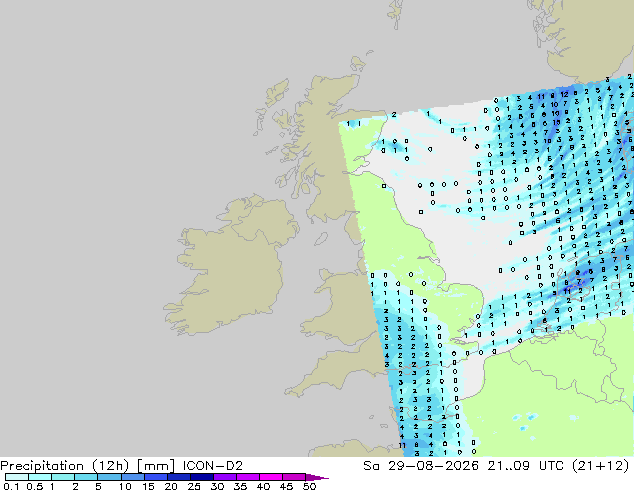This screenshot has height=490, width=634.
Task: Click the date 29-08-2026 label
Action: tap(433, 466)
